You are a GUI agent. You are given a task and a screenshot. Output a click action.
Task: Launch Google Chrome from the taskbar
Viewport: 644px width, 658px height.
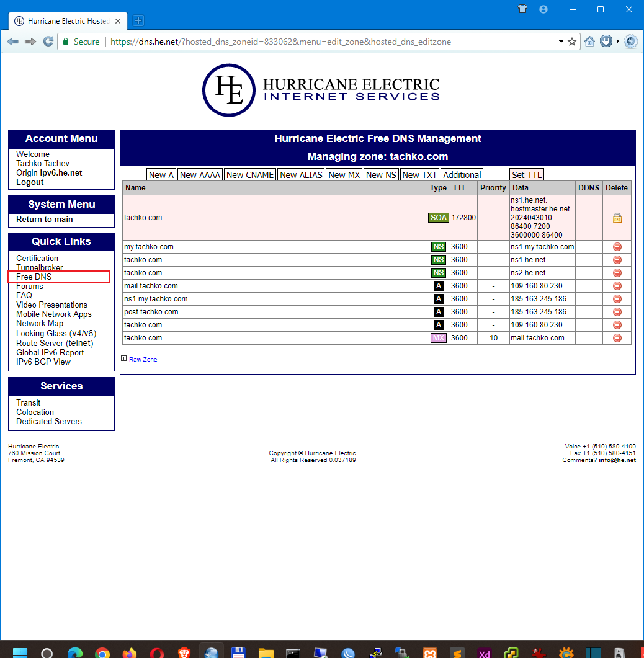102,653
